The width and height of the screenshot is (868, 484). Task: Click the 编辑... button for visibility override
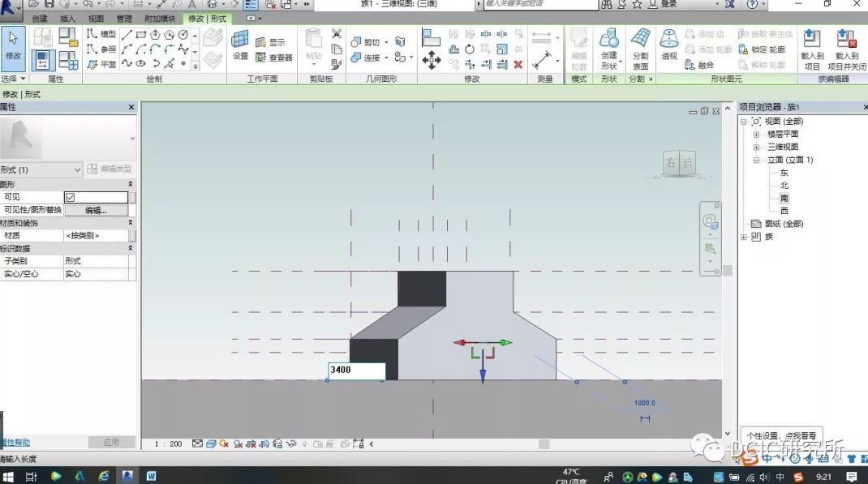[x=96, y=210]
